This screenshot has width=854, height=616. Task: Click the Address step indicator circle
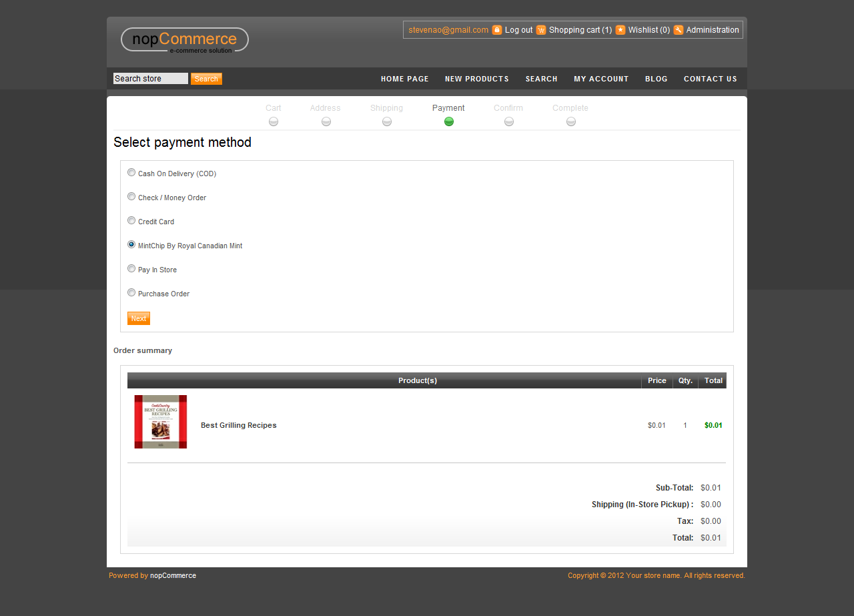326,121
